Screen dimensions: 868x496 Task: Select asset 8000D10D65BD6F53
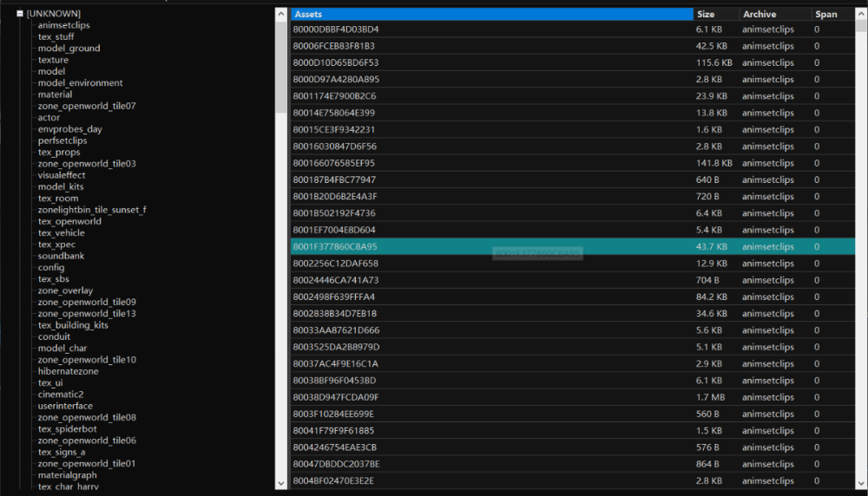coord(573,62)
